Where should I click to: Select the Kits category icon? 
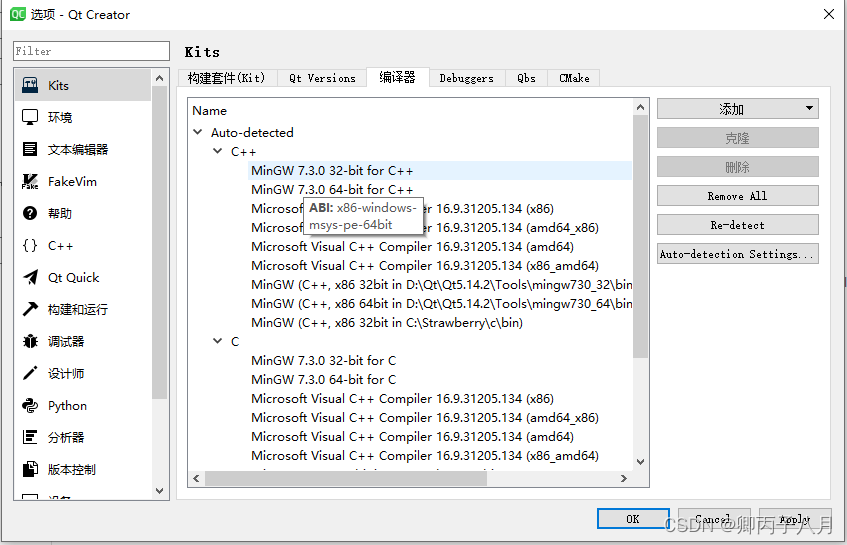pos(30,85)
